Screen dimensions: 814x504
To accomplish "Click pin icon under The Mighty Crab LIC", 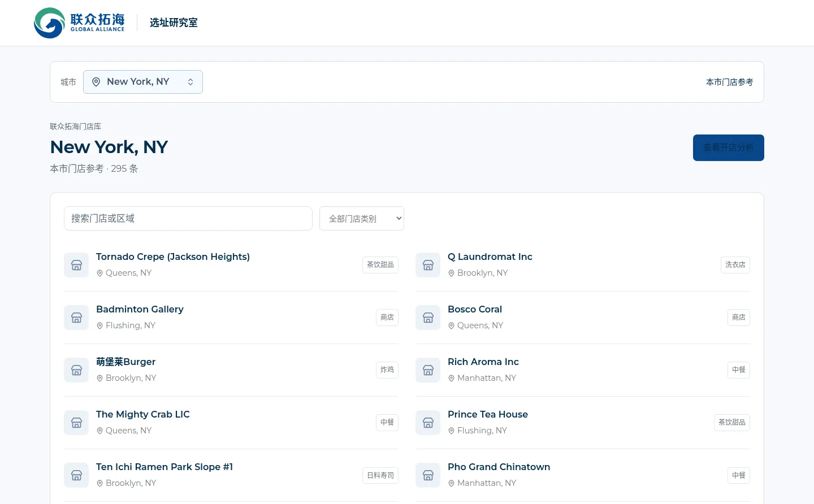I will point(100,431).
